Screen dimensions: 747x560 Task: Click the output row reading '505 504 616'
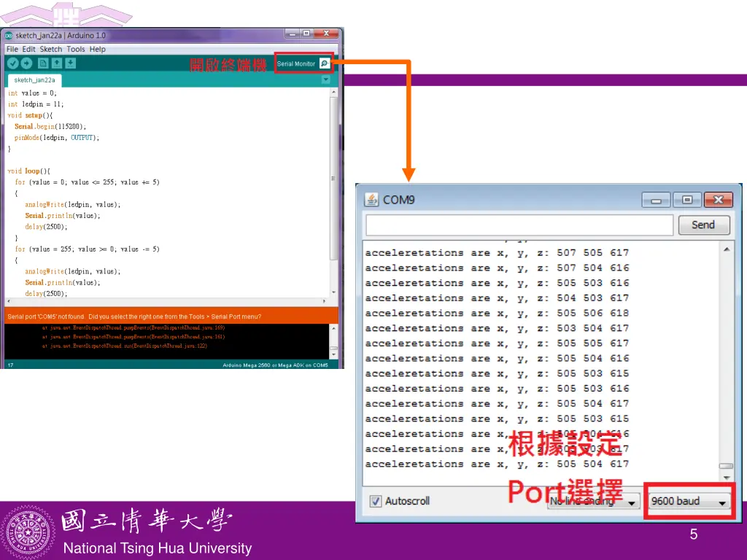[x=497, y=359]
